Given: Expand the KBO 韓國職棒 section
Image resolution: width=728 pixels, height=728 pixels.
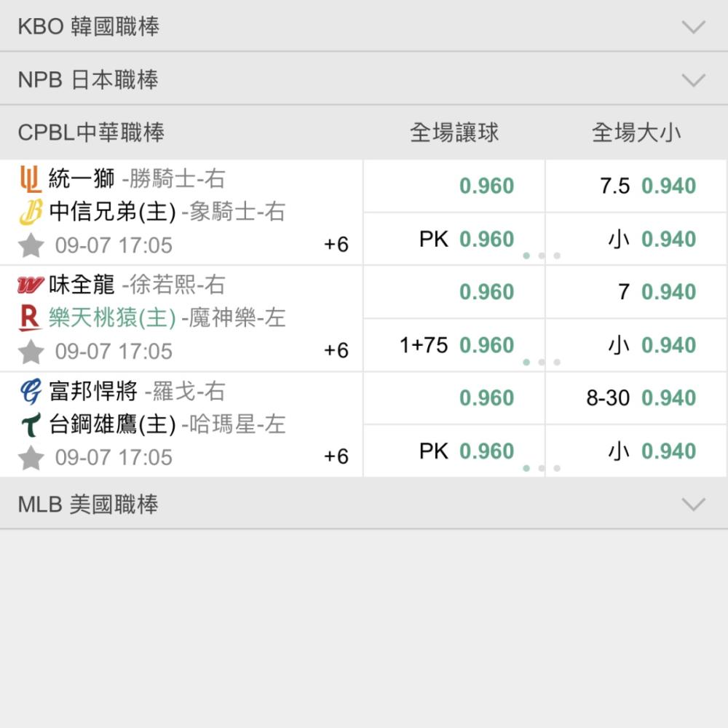Looking at the screenshot, I should [364, 26].
